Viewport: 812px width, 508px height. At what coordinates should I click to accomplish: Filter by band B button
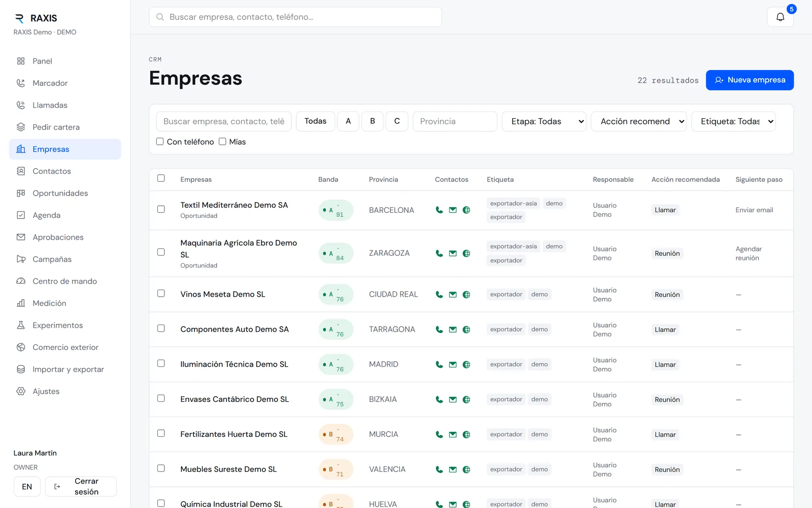click(373, 121)
